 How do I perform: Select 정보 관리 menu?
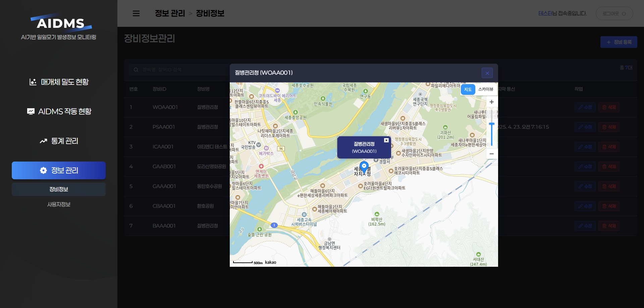(x=59, y=170)
